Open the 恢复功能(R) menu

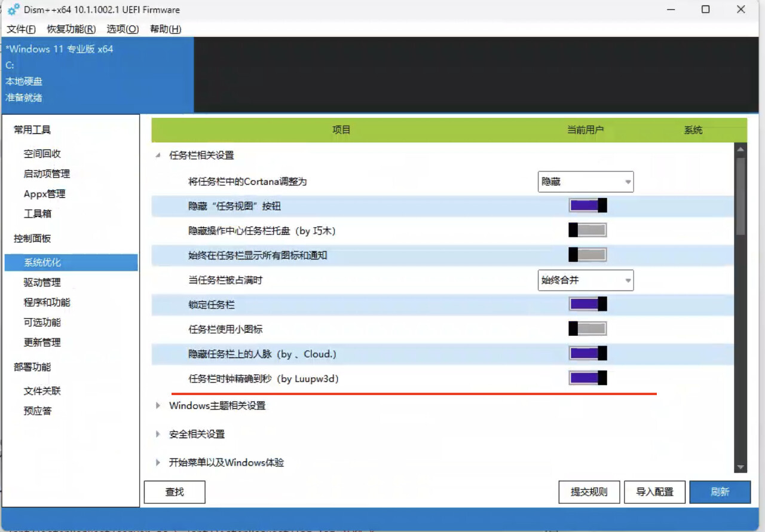(x=71, y=29)
